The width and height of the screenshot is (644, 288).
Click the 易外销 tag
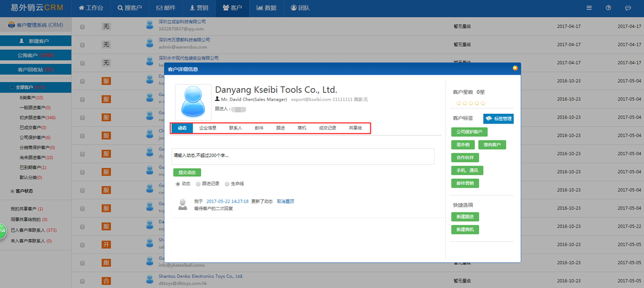(463, 145)
